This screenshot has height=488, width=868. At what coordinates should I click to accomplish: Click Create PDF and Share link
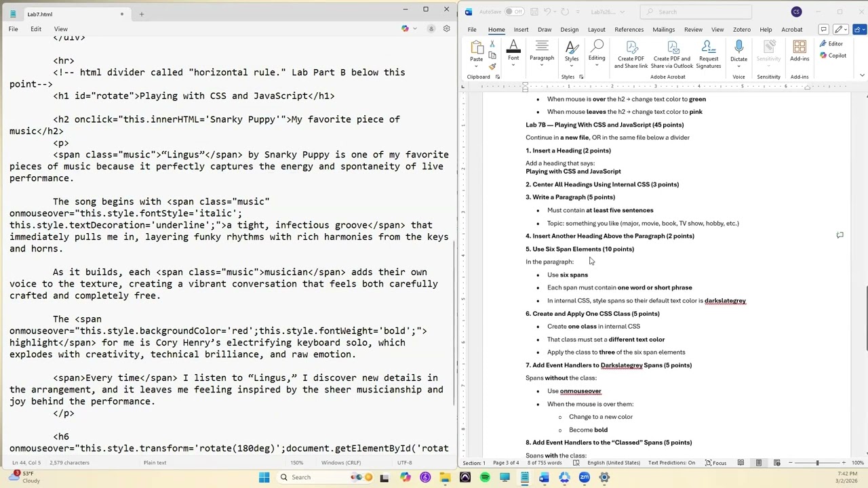[631, 54]
